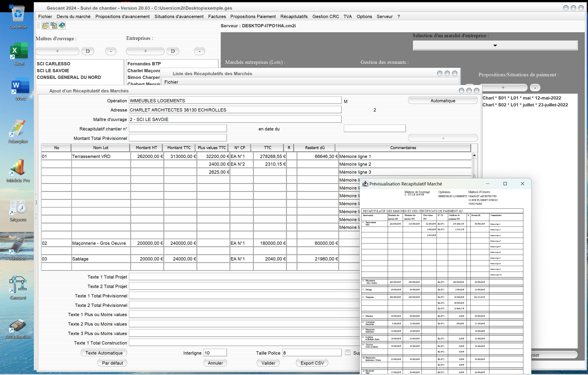Viewport: 588px width, 375px height.
Task: Select the Charl S01 L01 mai payment entry
Action: [x=522, y=98]
